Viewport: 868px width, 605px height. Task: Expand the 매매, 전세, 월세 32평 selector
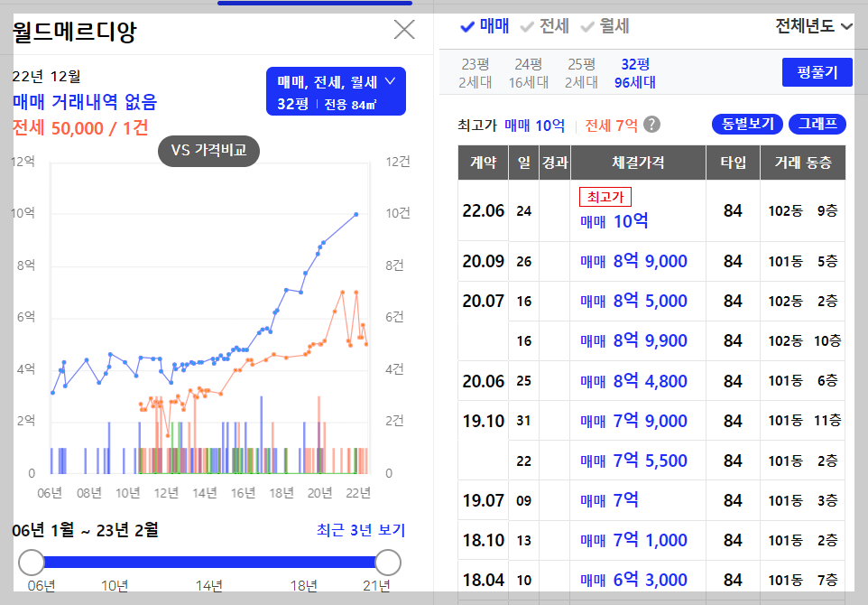[x=336, y=90]
